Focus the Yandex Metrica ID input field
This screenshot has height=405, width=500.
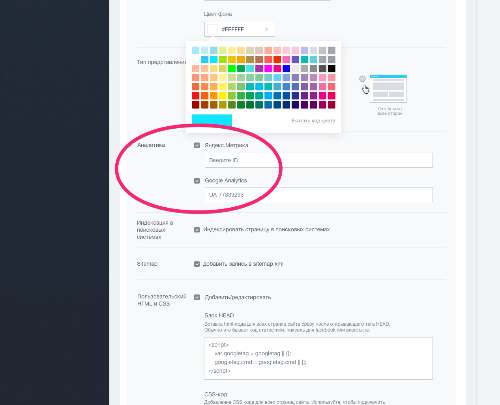(318, 160)
